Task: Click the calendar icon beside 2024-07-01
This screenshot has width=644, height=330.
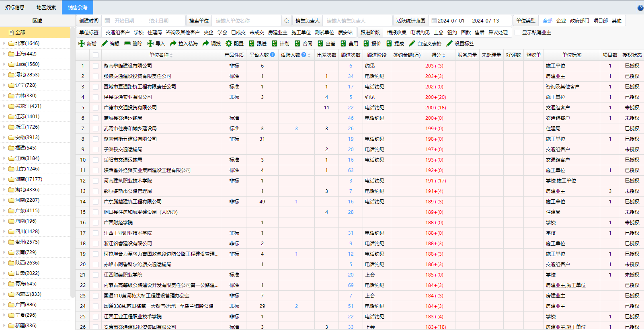Action: point(434,20)
